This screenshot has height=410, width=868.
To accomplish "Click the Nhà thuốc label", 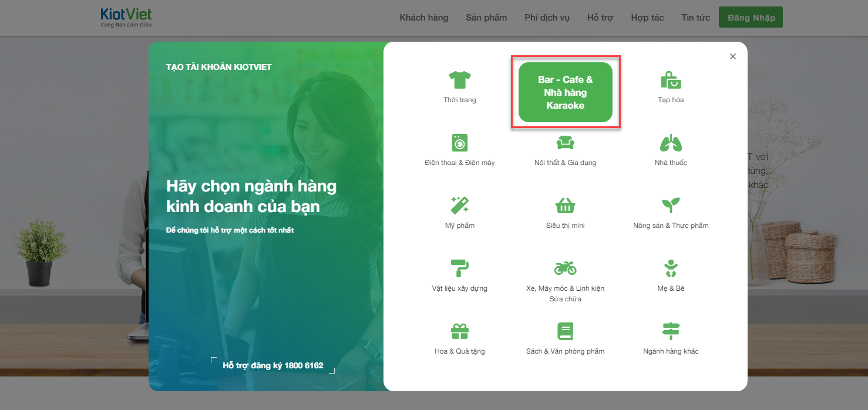I will [671, 163].
